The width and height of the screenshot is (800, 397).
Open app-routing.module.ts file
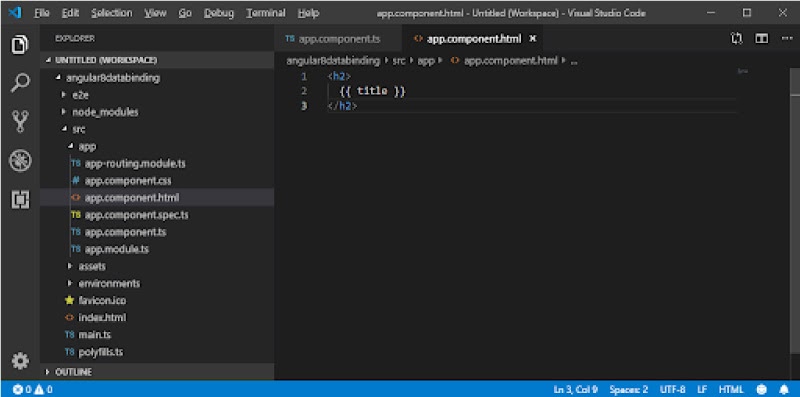pos(135,164)
